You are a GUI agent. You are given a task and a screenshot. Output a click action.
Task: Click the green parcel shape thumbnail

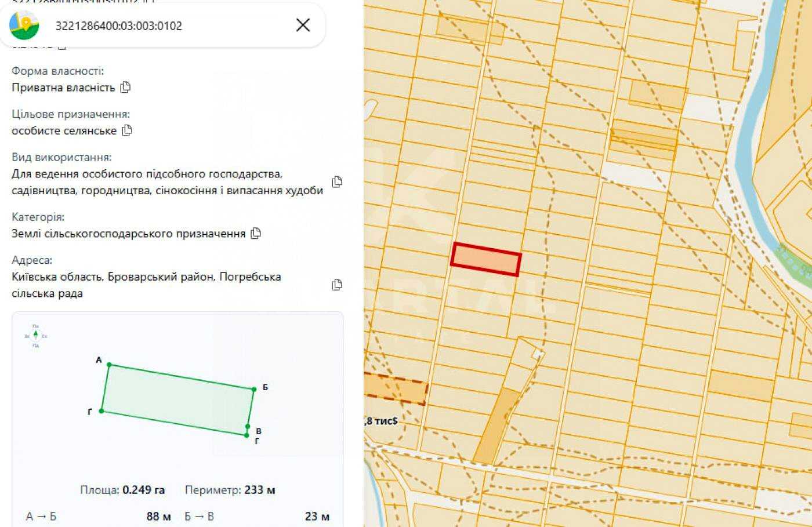(x=177, y=400)
